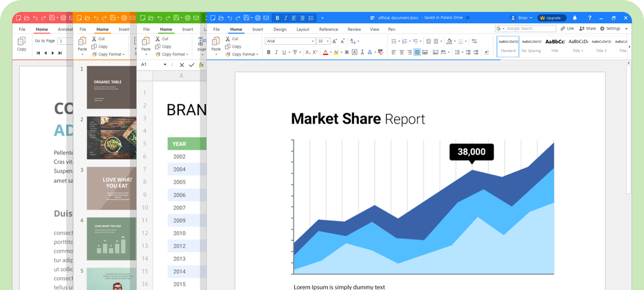
Task: Increase font size with the grow font icon
Action: pyautogui.click(x=335, y=41)
